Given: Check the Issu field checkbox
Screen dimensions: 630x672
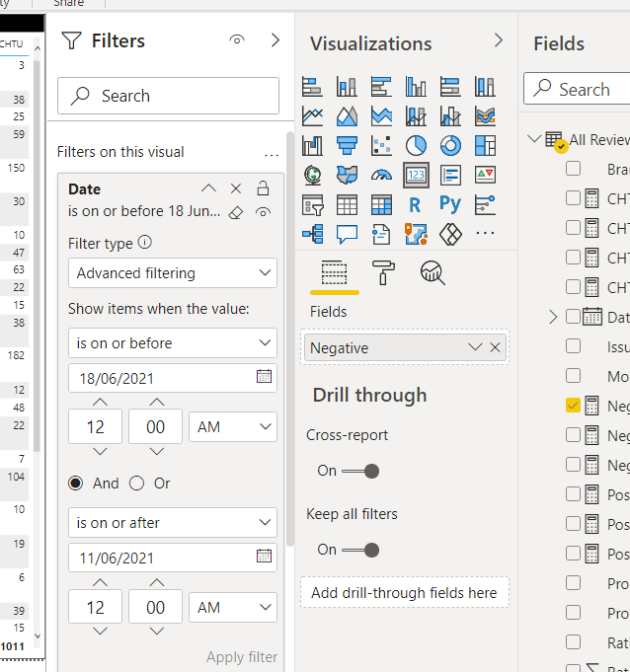Looking at the screenshot, I should pyautogui.click(x=573, y=345).
